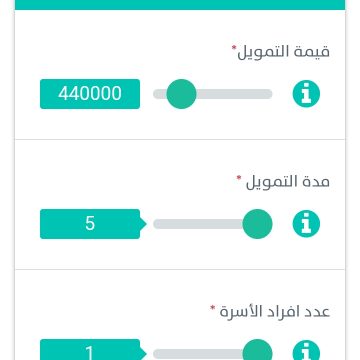The image size is (360, 360).
Task: Click the مدة التمويل slider handle
Action: pyautogui.click(x=257, y=224)
